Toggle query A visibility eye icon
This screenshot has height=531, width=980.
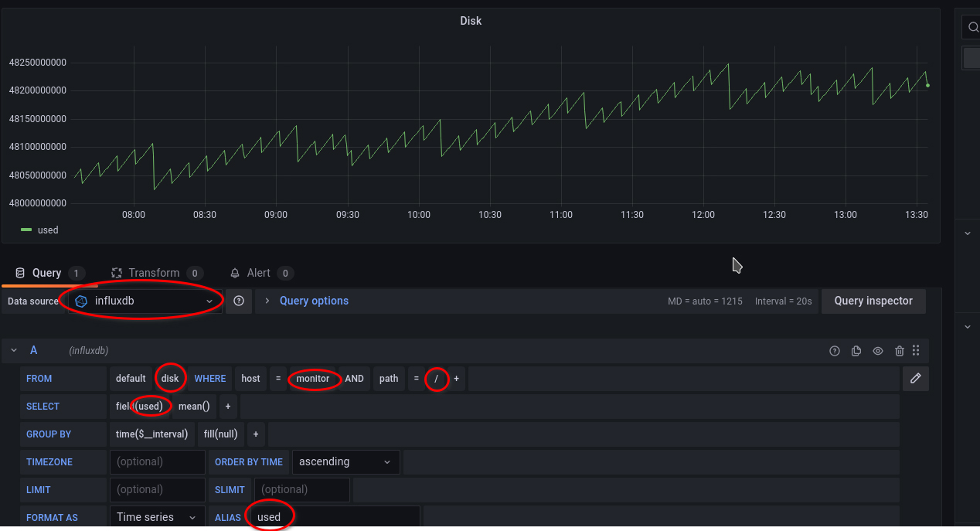(878, 351)
